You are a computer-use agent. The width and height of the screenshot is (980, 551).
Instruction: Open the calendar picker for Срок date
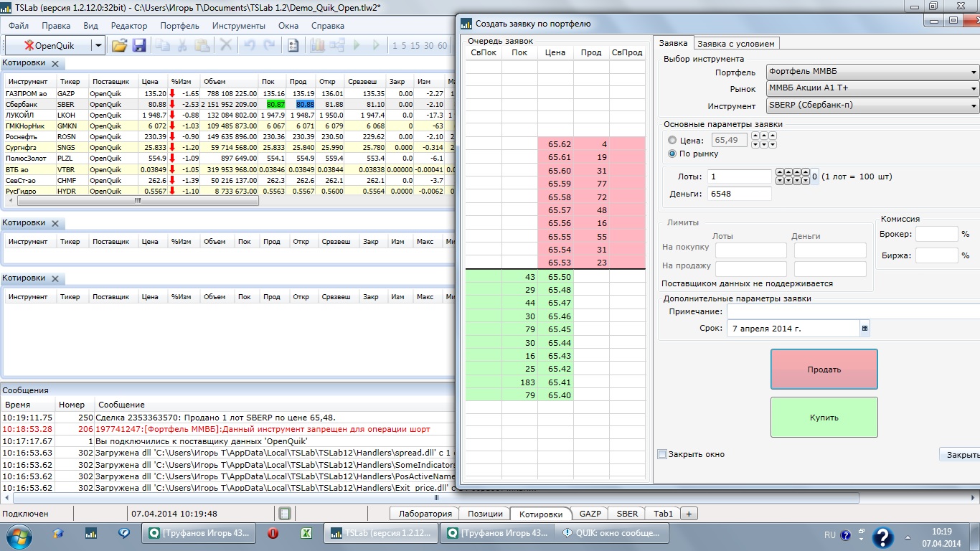click(x=864, y=329)
